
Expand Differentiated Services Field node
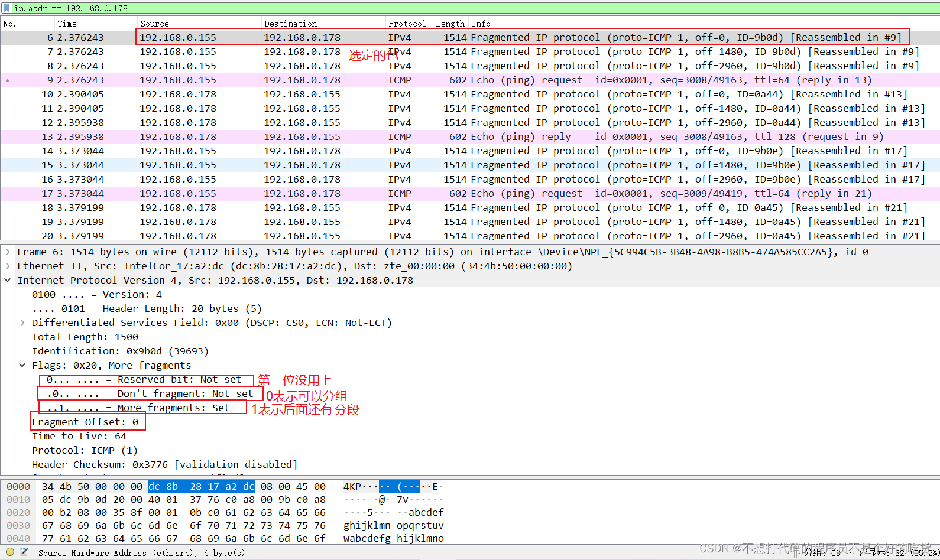[22, 323]
